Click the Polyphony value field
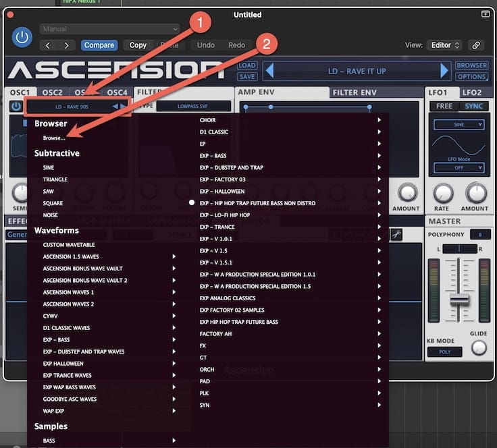 (x=480, y=234)
